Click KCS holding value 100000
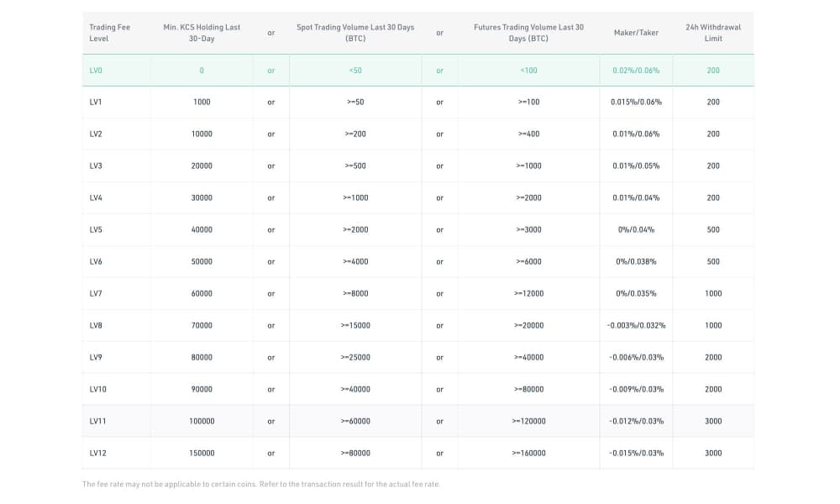The width and height of the screenshot is (840, 504). point(202,421)
